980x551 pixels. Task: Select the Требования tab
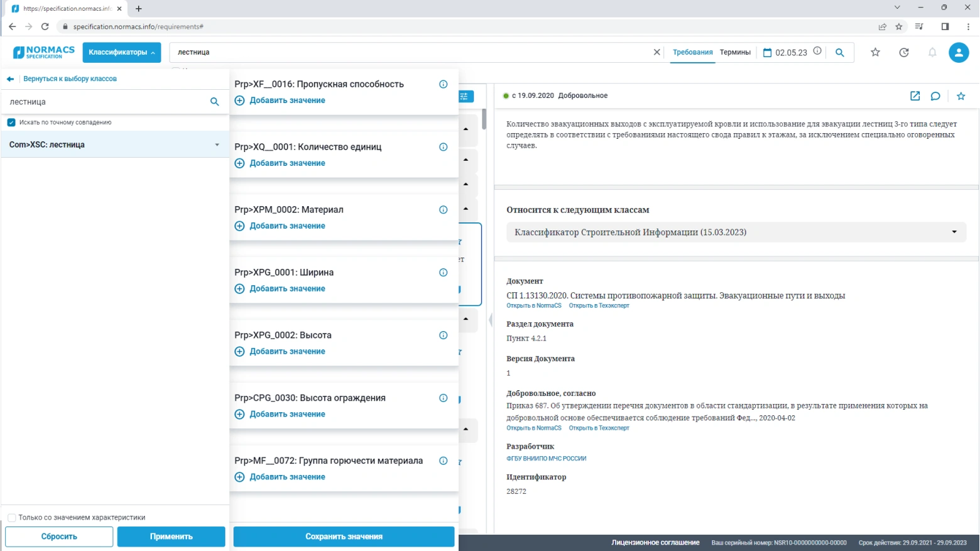pos(692,52)
